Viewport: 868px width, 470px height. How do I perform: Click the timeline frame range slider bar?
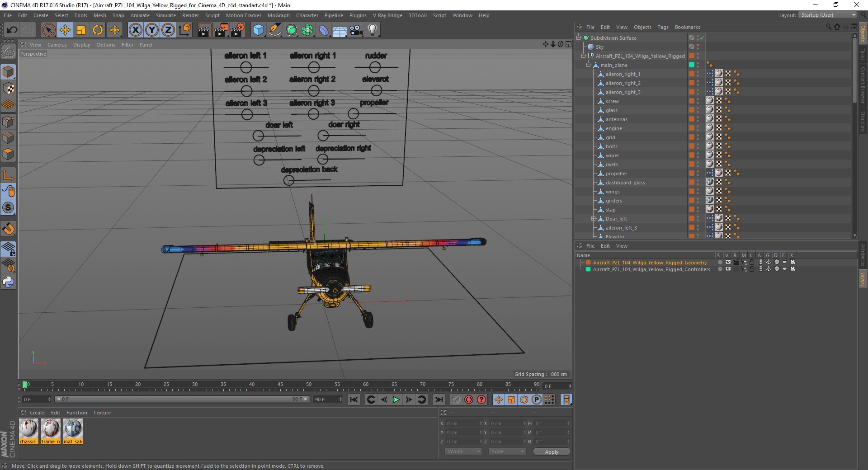point(182,399)
